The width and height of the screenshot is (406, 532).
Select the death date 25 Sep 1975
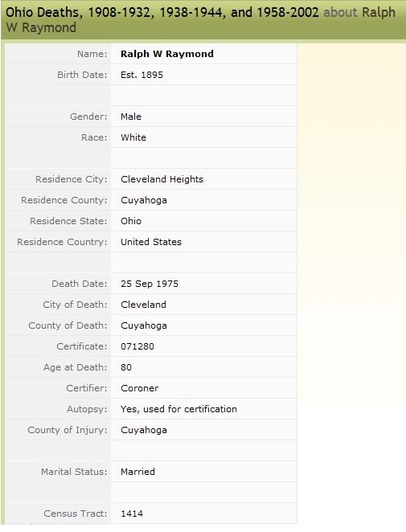tap(150, 284)
